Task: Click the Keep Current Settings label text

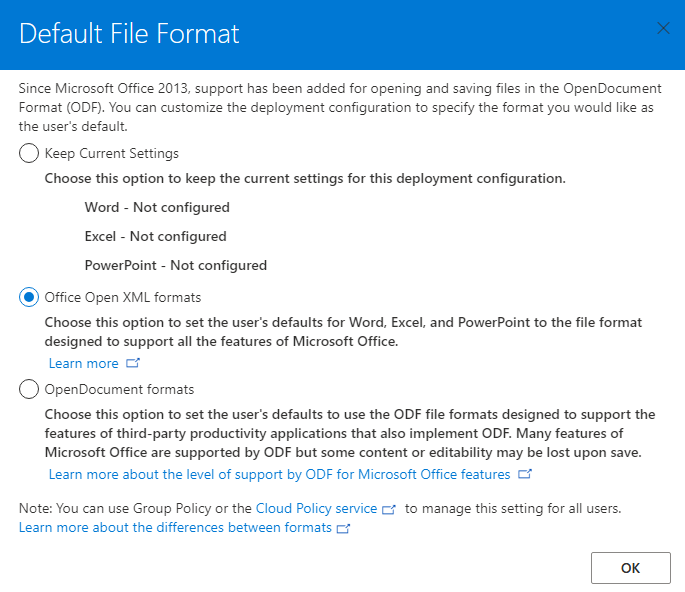Action: click(112, 153)
